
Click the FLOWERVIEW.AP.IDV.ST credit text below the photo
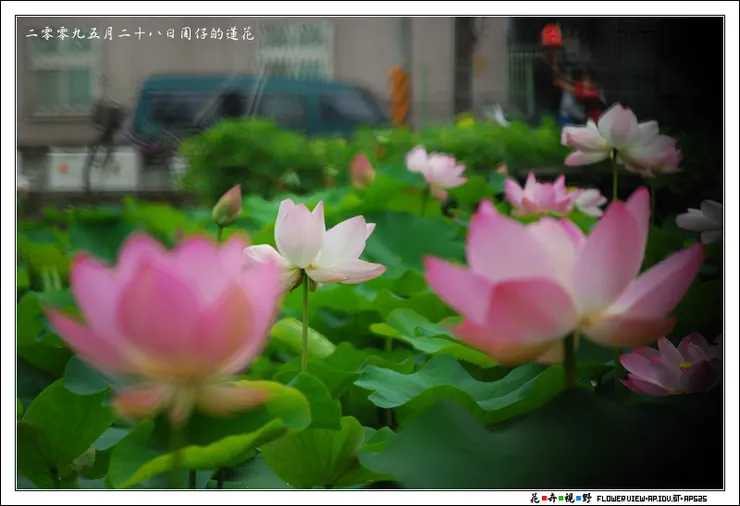click(652, 498)
